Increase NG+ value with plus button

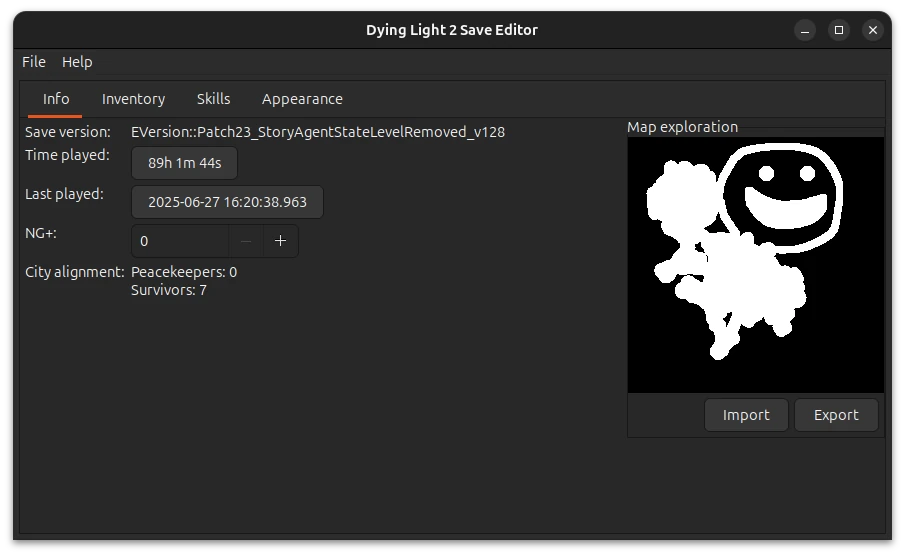click(281, 241)
